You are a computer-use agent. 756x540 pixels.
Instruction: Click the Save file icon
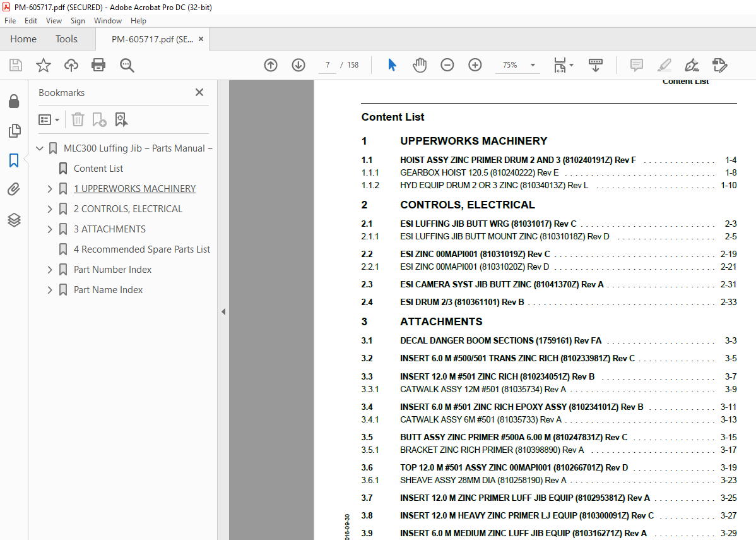click(16, 65)
